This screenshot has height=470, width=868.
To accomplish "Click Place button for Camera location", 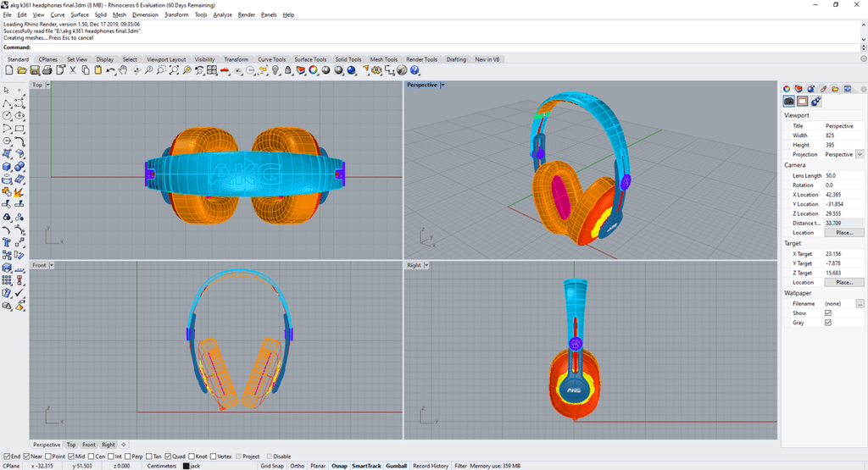I will [844, 233].
